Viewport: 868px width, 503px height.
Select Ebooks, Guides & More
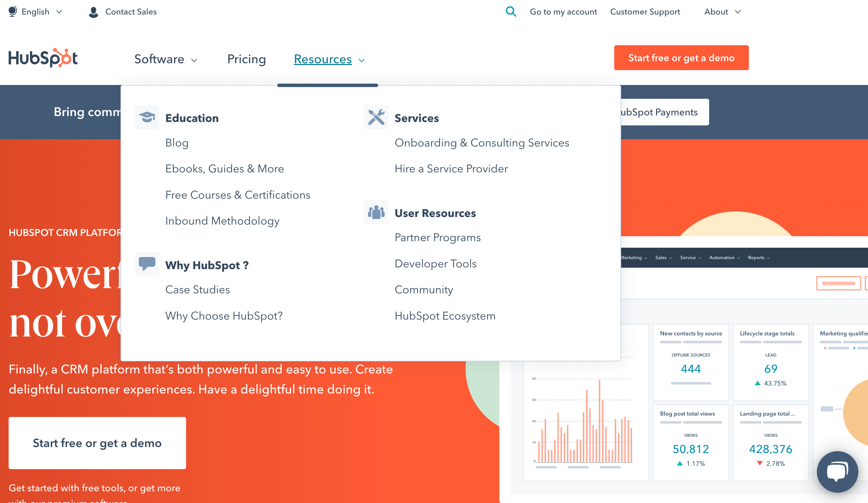(224, 169)
